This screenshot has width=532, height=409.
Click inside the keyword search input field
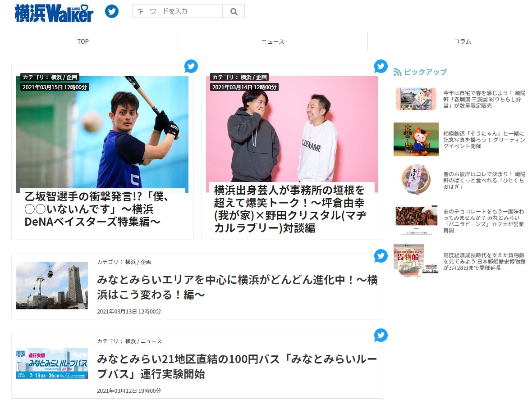point(176,11)
